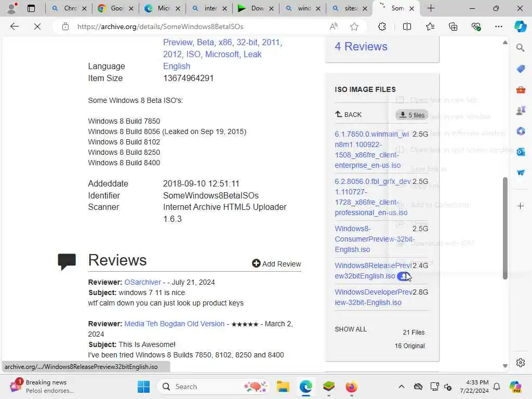Image resolution: width=532 pixels, height=399 pixels.
Task: Click the Microsoft topic tag
Action: click(x=222, y=54)
